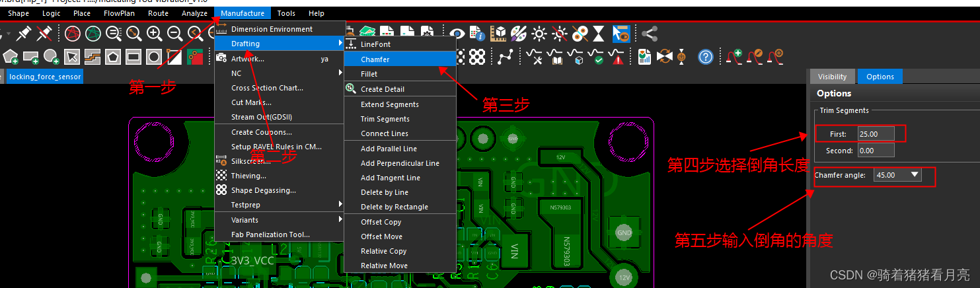This screenshot has width=980, height=288.
Task: Click the add circle shape icon
Action: point(52,57)
